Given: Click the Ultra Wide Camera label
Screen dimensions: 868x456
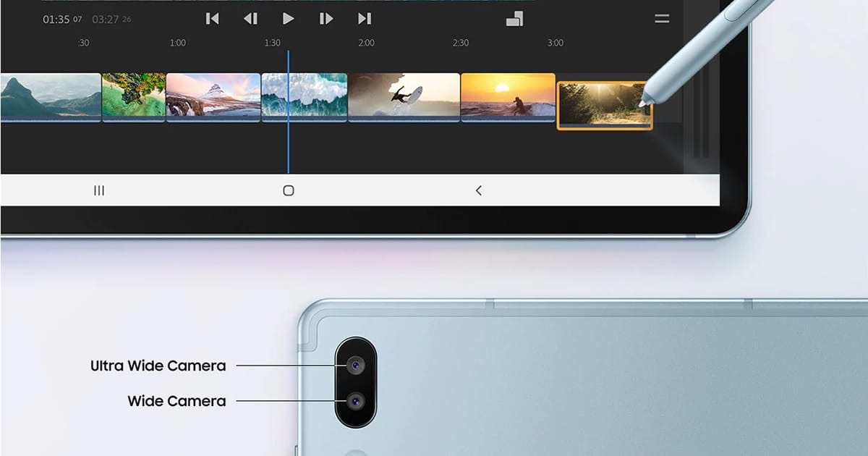Looking at the screenshot, I should tap(158, 366).
